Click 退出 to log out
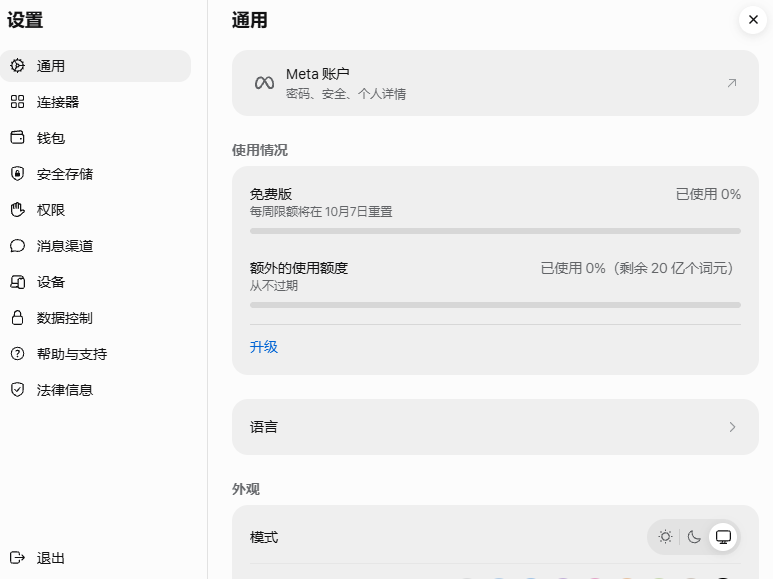Screen dimensions: 773x579 click(x=96, y=557)
